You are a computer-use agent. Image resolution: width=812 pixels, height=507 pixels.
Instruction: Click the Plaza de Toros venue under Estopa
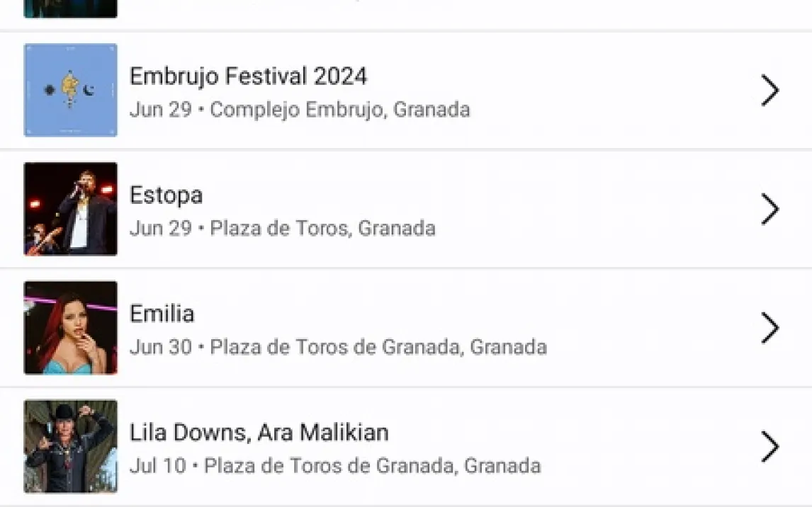point(322,229)
